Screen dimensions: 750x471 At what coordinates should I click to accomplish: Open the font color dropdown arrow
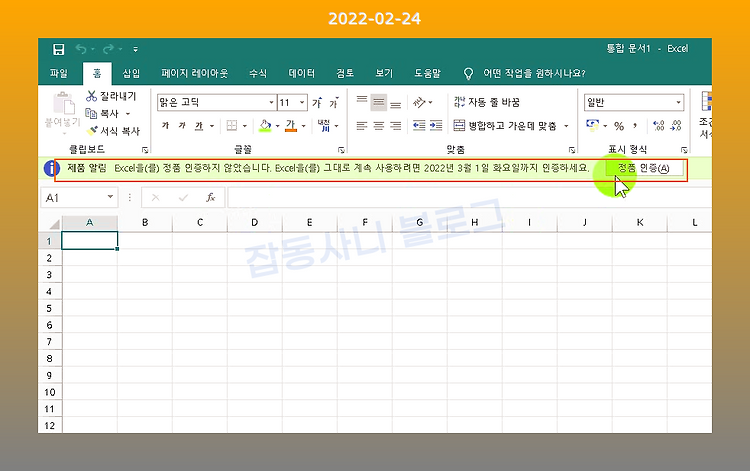pos(304,126)
